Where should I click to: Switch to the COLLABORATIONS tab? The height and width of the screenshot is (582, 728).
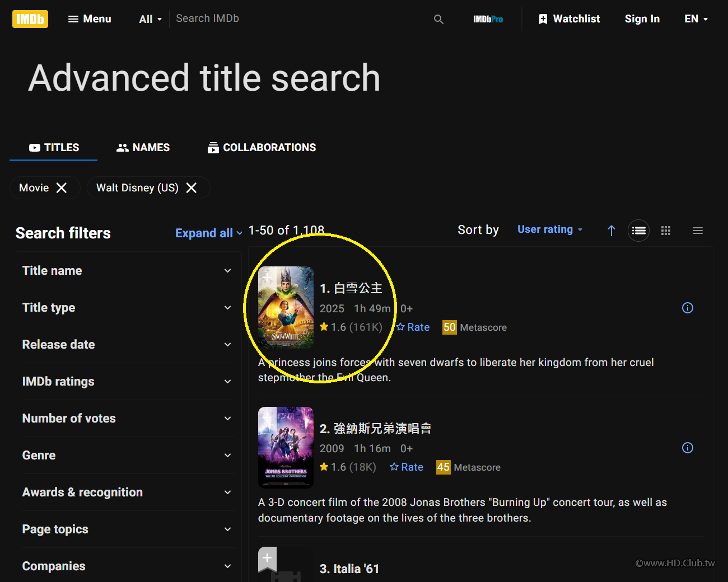262,148
